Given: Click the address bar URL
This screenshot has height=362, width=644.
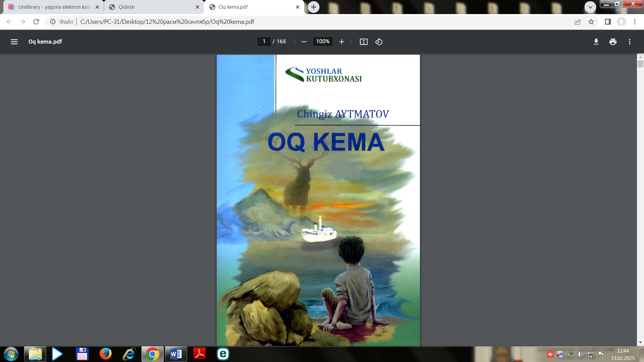Looking at the screenshot, I should click(167, 22).
